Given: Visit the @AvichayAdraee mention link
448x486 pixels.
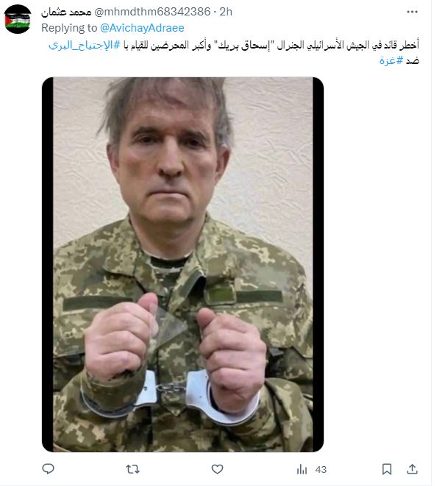Looking at the screenshot, I should (x=142, y=28).
